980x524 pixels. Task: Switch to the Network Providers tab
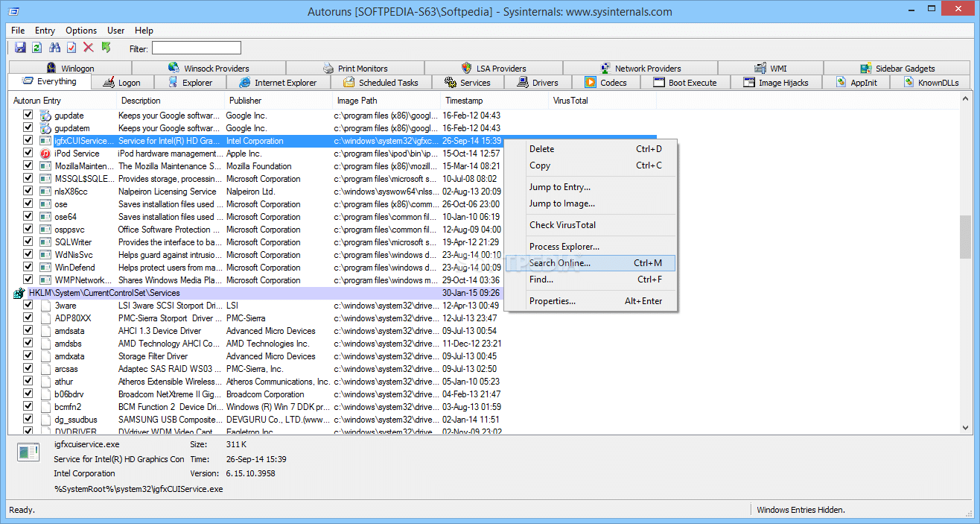(640, 68)
